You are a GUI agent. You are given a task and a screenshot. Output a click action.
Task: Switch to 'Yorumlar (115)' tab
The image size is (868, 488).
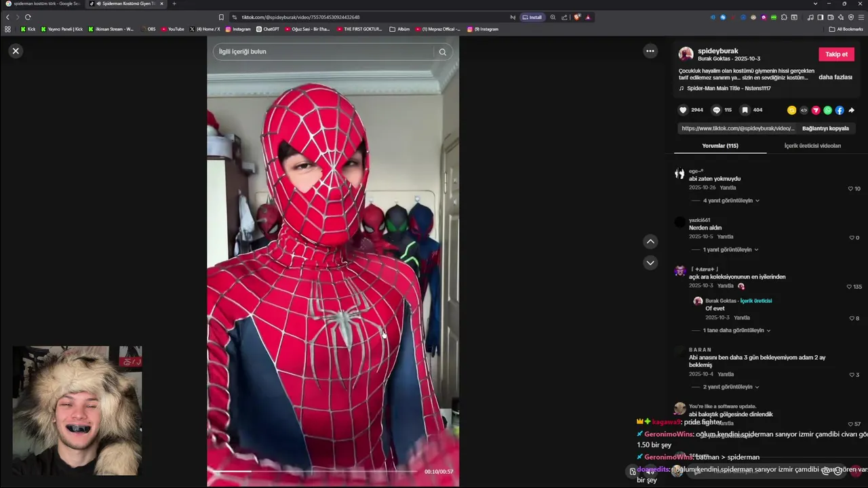(x=720, y=146)
